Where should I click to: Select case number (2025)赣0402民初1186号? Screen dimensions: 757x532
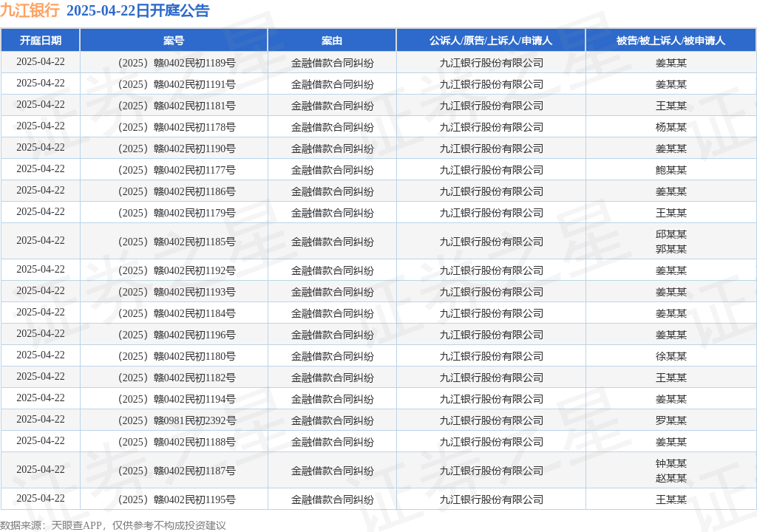[177, 191]
